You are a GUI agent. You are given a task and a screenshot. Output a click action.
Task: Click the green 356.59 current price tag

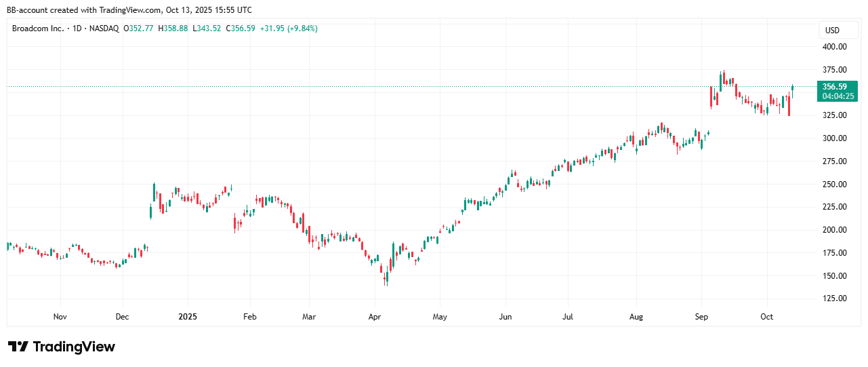tap(833, 86)
